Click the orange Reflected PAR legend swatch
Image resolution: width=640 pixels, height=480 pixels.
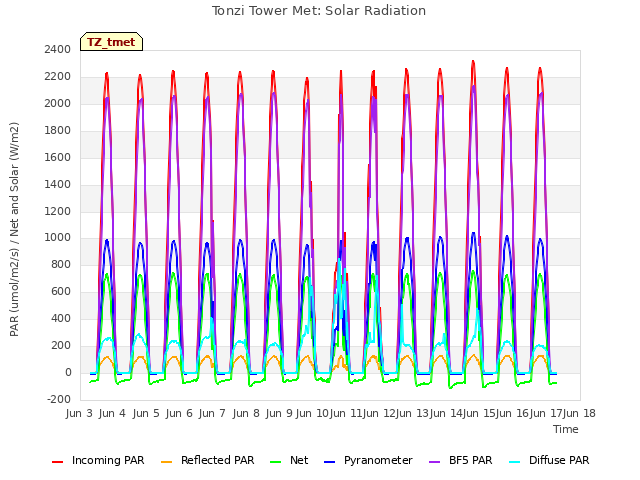point(167,462)
